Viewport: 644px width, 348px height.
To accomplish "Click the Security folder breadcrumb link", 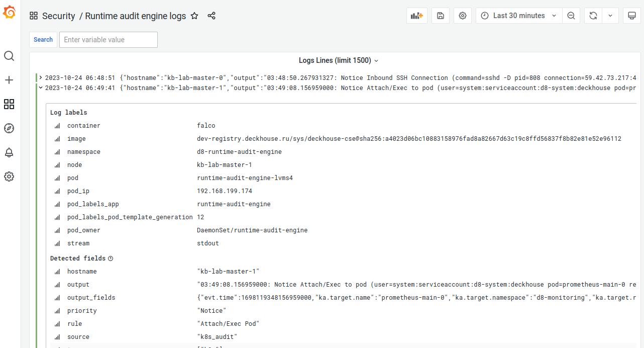I will (58, 16).
